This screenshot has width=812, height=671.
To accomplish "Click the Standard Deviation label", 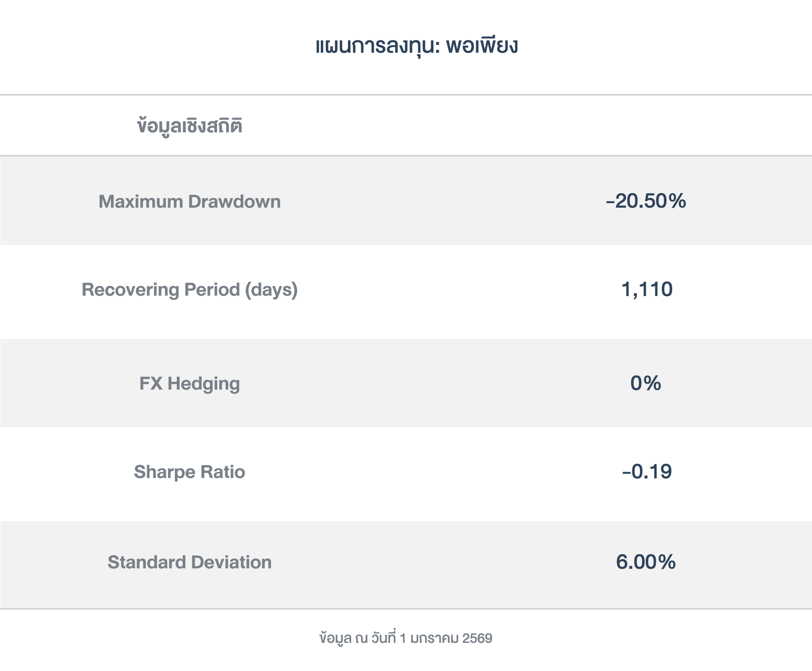I will [x=190, y=562].
